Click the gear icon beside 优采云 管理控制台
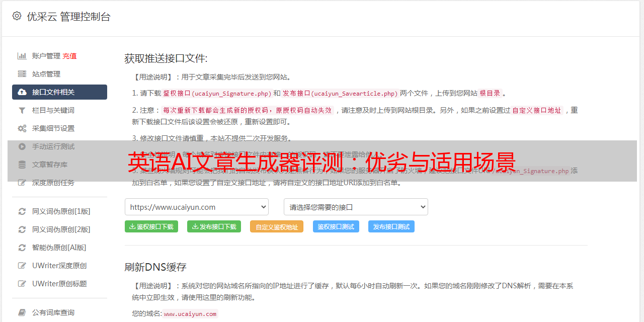 tap(17, 16)
